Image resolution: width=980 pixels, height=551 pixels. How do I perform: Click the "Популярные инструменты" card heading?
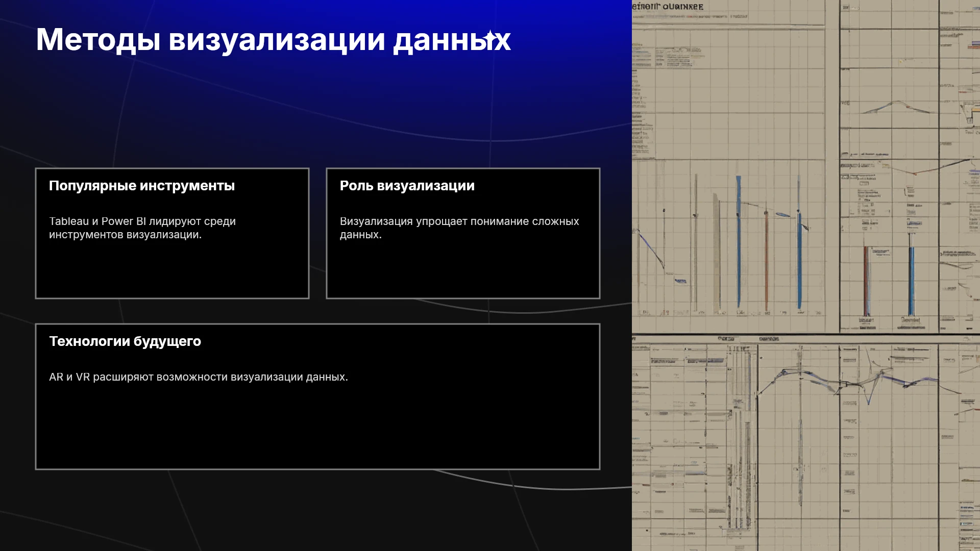[x=142, y=186]
